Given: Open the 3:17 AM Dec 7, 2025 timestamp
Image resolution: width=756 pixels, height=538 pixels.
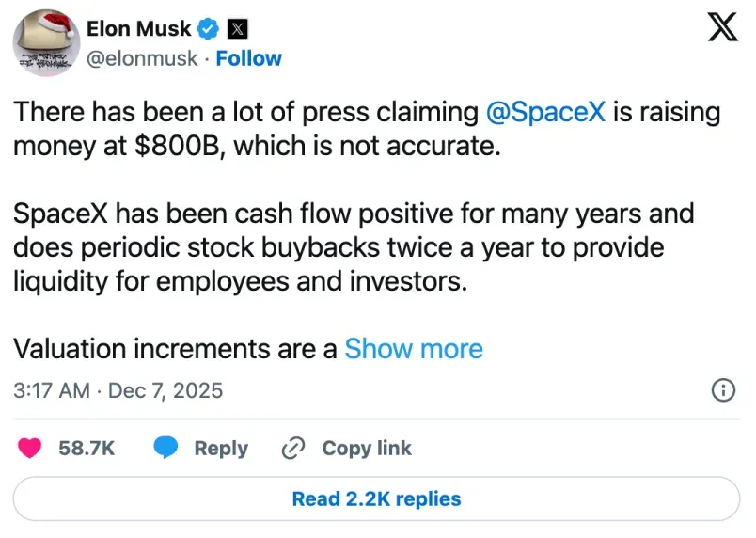Looking at the screenshot, I should click(118, 389).
